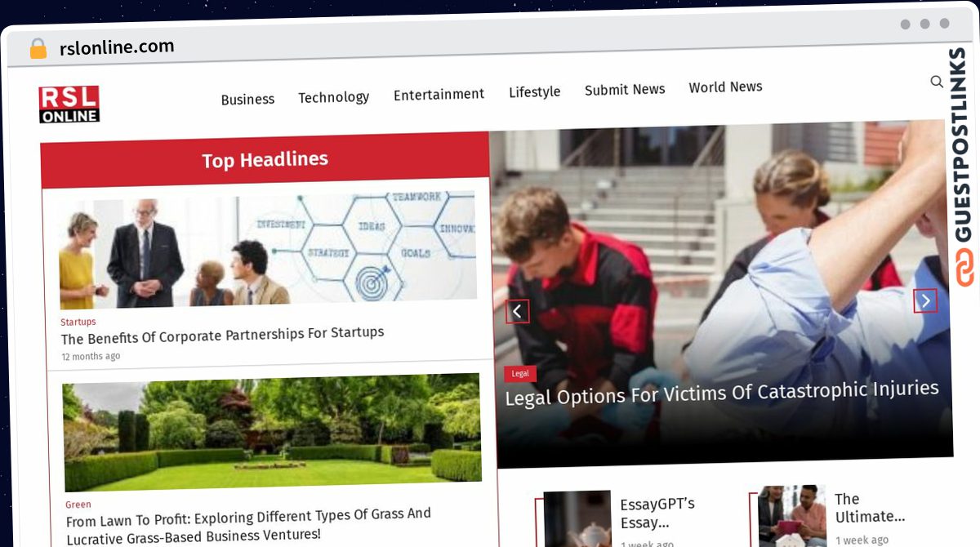Click the corporate partnership meeting thumbnail
Image resolution: width=980 pixels, height=547 pixels.
click(x=268, y=249)
